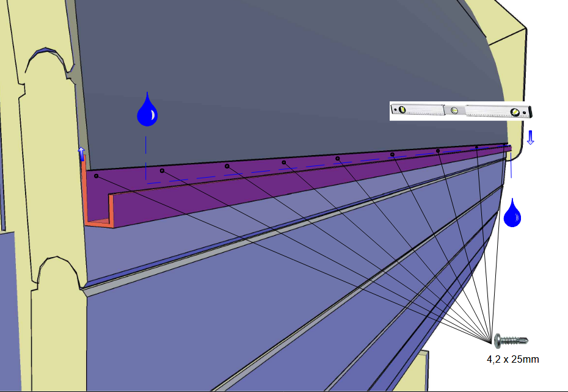Select the dark grey upper panel

(x=275, y=79)
